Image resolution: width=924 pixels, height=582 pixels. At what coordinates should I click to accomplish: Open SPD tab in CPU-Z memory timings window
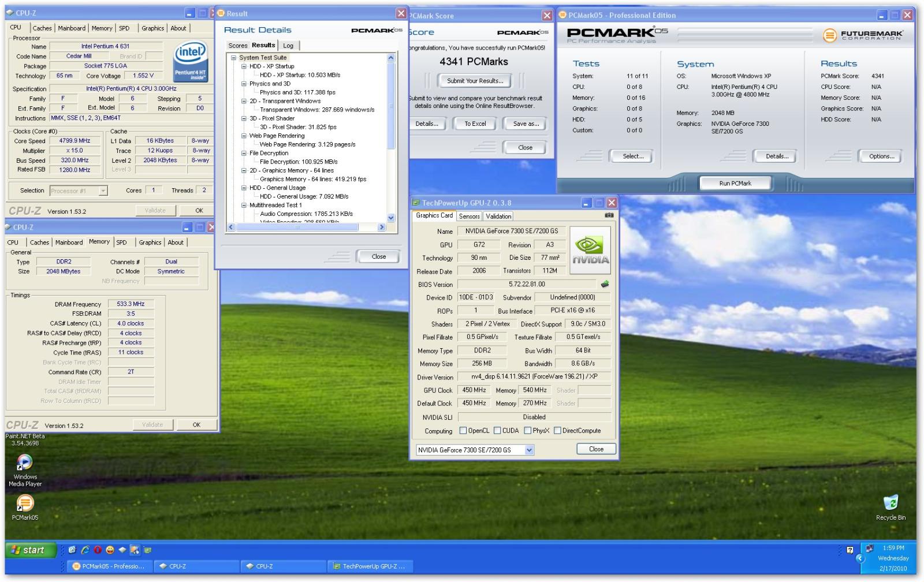coord(121,242)
